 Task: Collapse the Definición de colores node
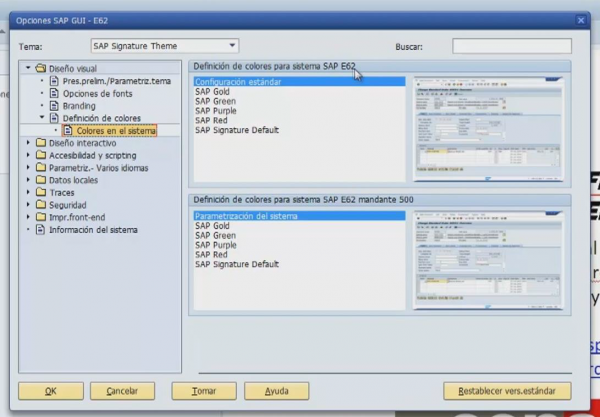click(x=42, y=117)
